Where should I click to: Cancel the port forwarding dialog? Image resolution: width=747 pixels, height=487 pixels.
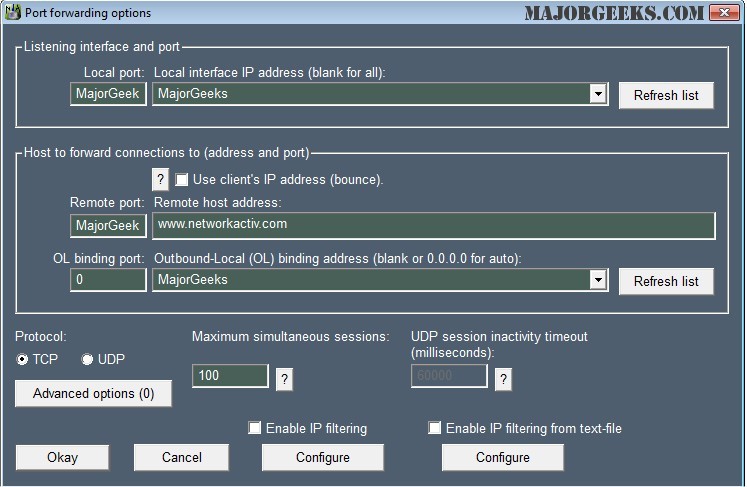click(182, 457)
